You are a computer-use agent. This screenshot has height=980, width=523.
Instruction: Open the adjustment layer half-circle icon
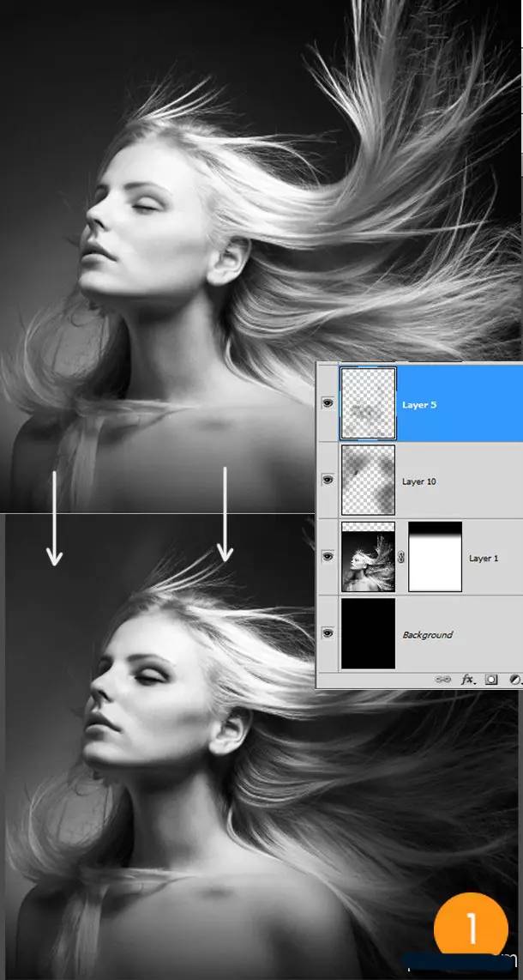[x=515, y=679]
